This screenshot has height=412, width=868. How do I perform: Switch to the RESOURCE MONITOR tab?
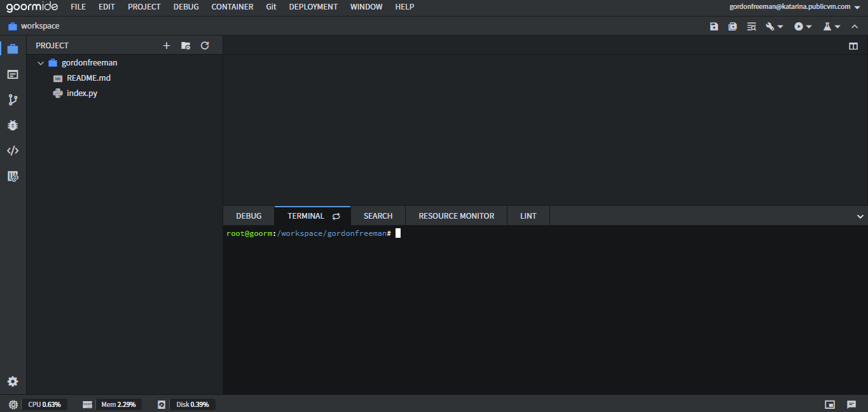click(x=456, y=216)
